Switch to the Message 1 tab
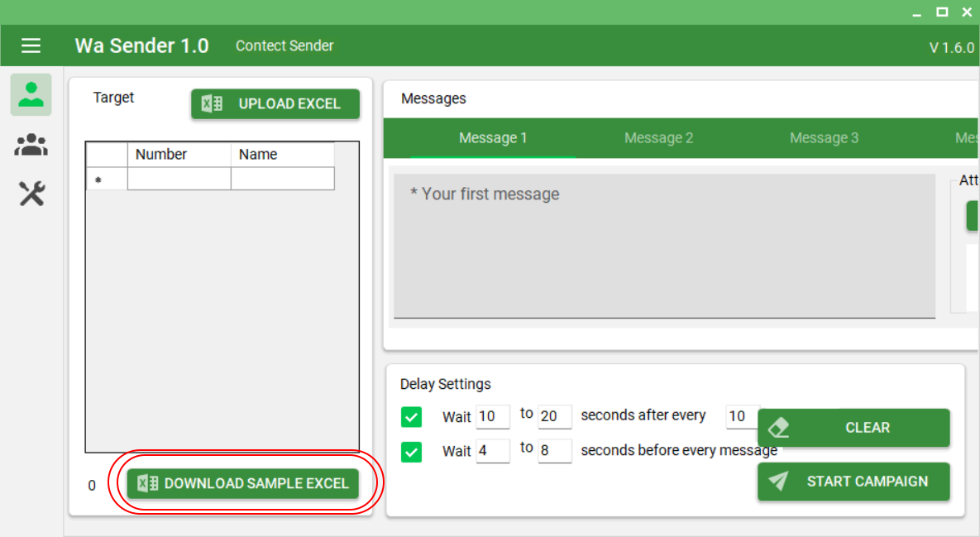Image resolution: width=980 pixels, height=537 pixels. [493, 138]
